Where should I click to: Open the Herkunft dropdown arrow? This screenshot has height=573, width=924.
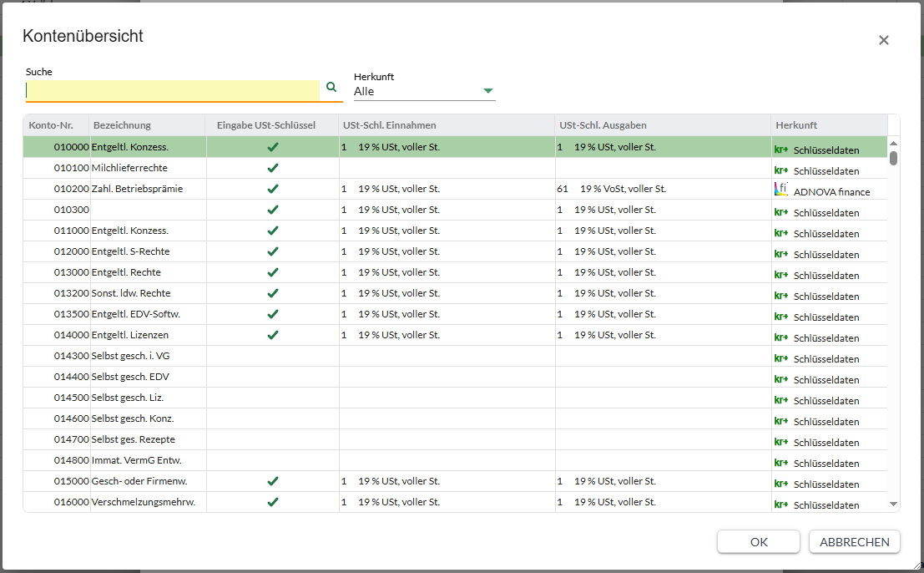488,91
